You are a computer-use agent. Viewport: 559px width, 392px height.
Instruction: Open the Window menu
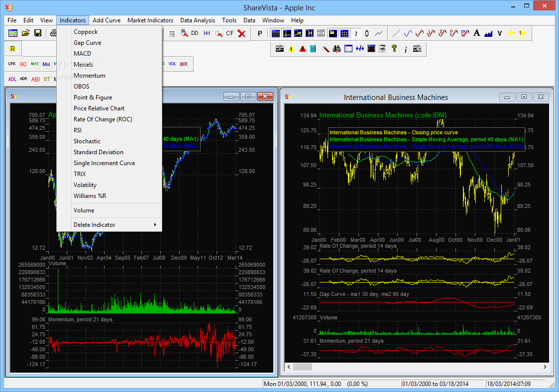273,20
